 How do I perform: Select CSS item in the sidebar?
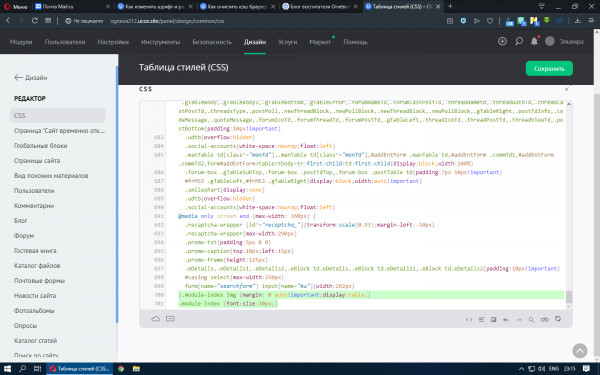pyautogui.click(x=58, y=115)
